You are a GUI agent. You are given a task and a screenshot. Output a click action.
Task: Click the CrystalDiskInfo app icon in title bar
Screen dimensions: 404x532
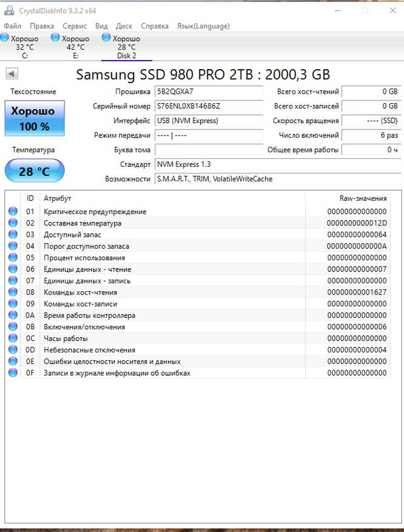9,10
